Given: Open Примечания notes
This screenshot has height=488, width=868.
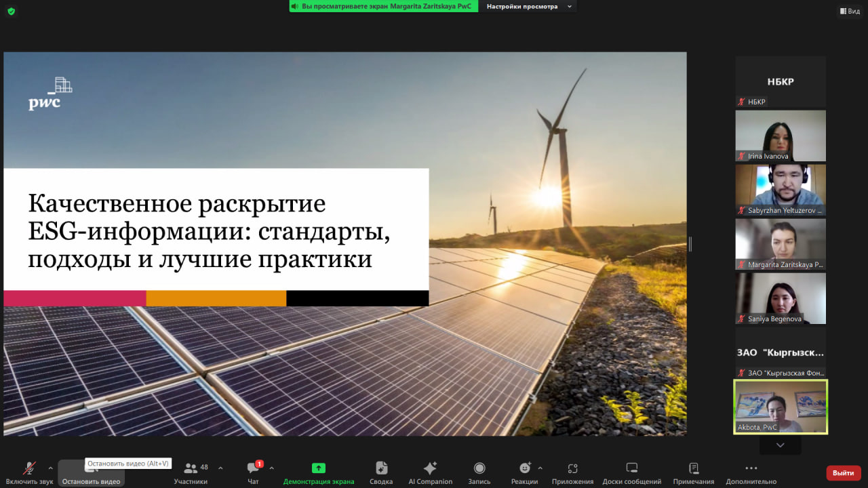Looking at the screenshot, I should pyautogui.click(x=694, y=472).
